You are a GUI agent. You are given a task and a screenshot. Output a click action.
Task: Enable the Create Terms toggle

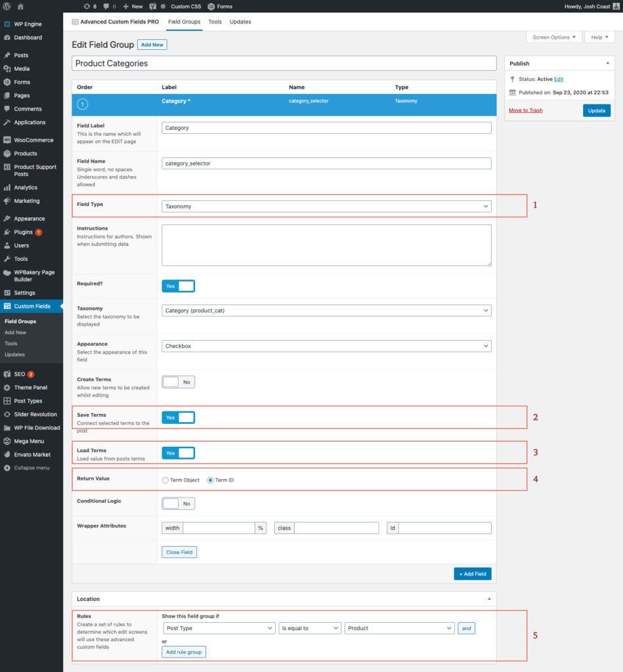[179, 382]
